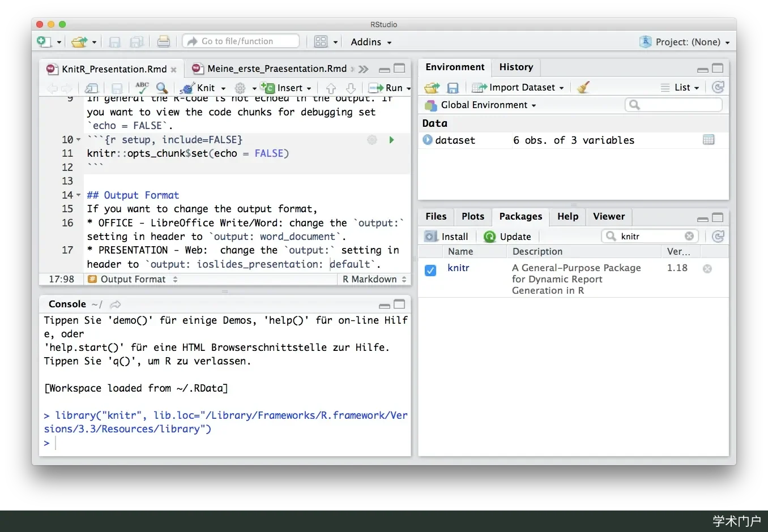Click the Save icon in main toolbar
Viewport: 768px width, 532px height.
pyautogui.click(x=114, y=41)
